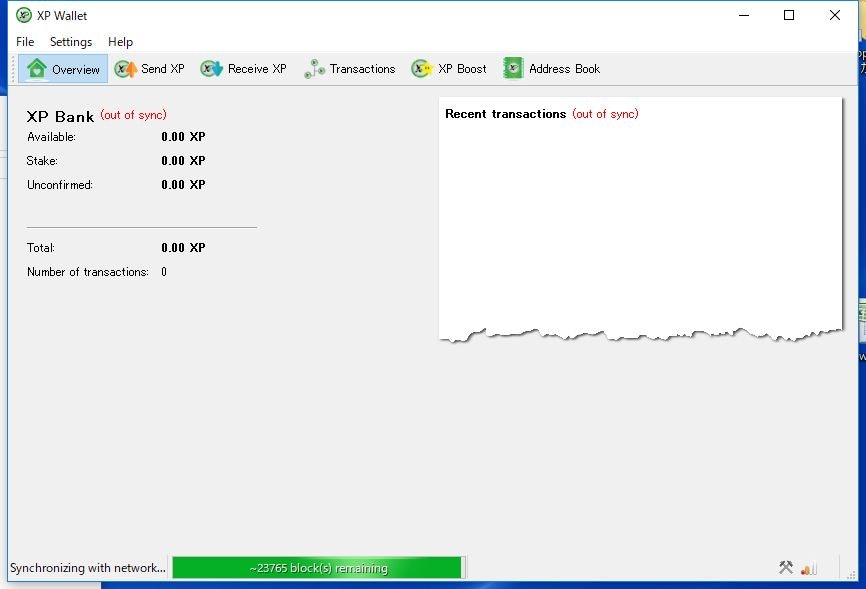Click the Receive XP arrow icon
The height and width of the screenshot is (589, 866).
tap(212, 69)
